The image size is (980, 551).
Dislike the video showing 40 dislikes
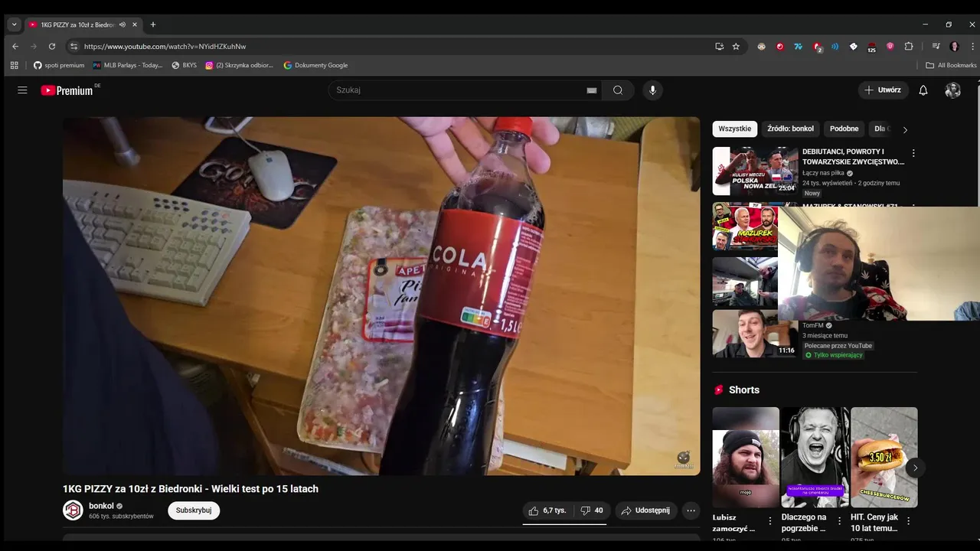tap(592, 510)
